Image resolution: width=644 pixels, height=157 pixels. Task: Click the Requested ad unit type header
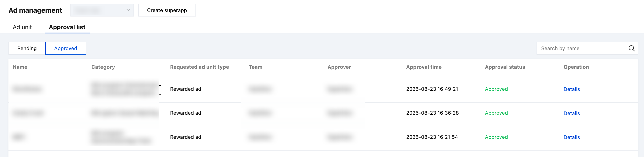tap(199, 67)
